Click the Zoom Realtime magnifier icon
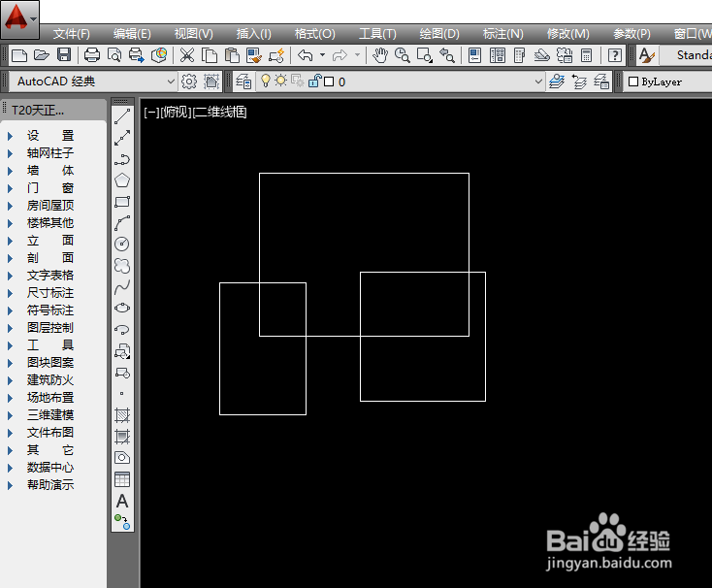712x588 pixels. pyautogui.click(x=403, y=55)
